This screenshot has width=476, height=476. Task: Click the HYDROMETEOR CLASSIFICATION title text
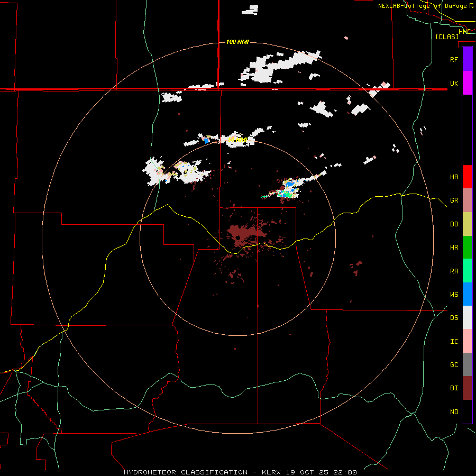tap(186, 472)
